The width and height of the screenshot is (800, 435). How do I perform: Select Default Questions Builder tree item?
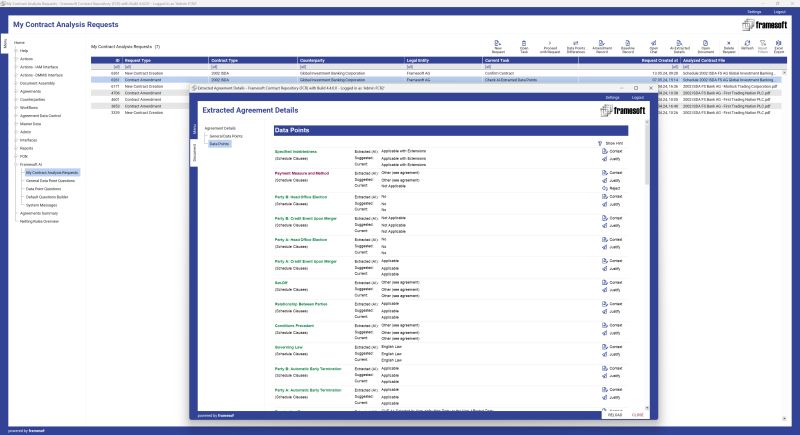tap(47, 197)
